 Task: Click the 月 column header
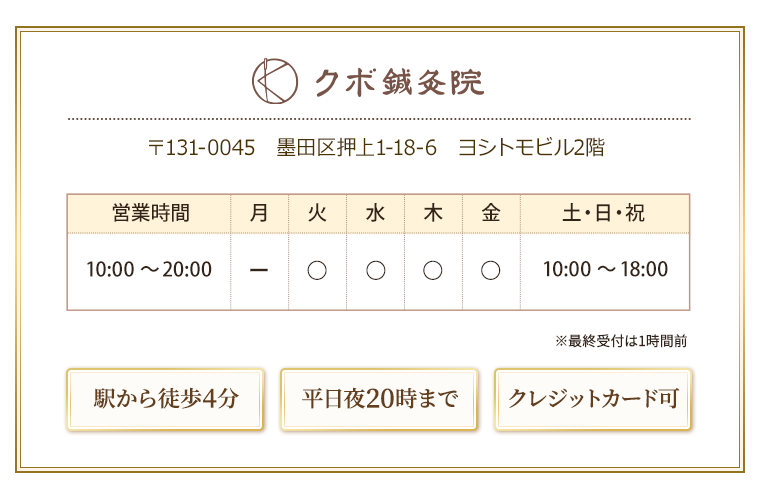(x=259, y=213)
